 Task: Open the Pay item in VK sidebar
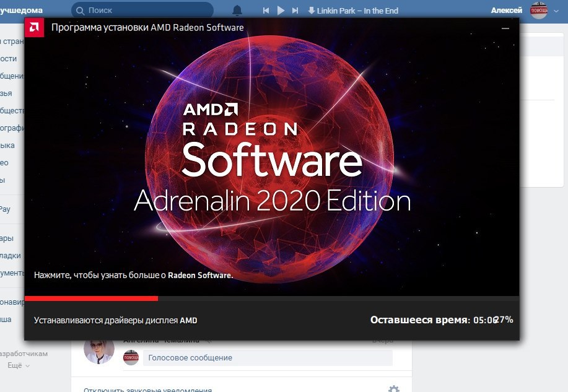coord(5,209)
